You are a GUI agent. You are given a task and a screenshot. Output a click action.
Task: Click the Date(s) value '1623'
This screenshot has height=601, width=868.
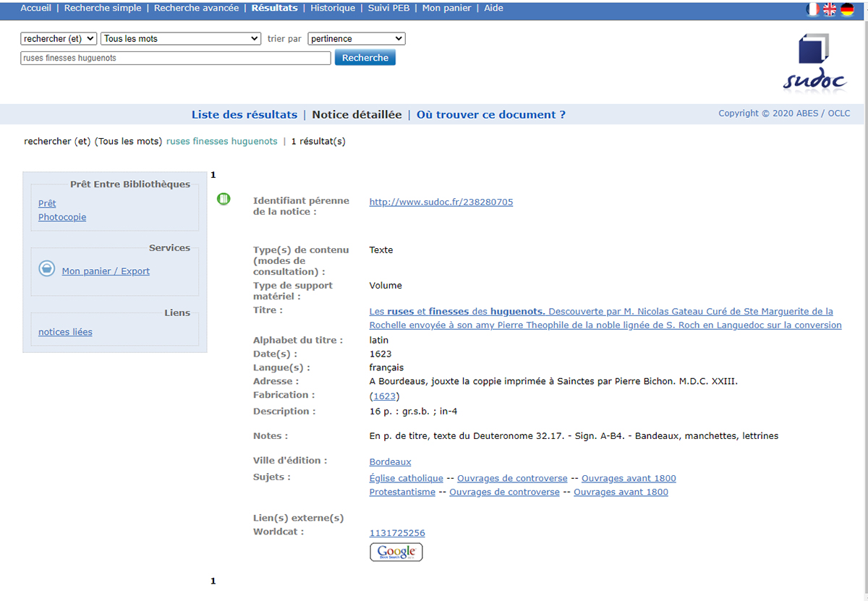coord(380,354)
